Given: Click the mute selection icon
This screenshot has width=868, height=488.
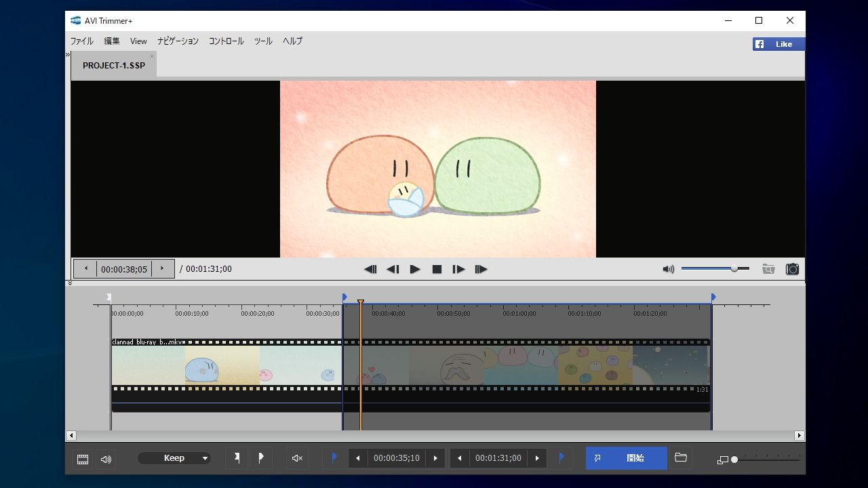Looking at the screenshot, I should tap(297, 458).
